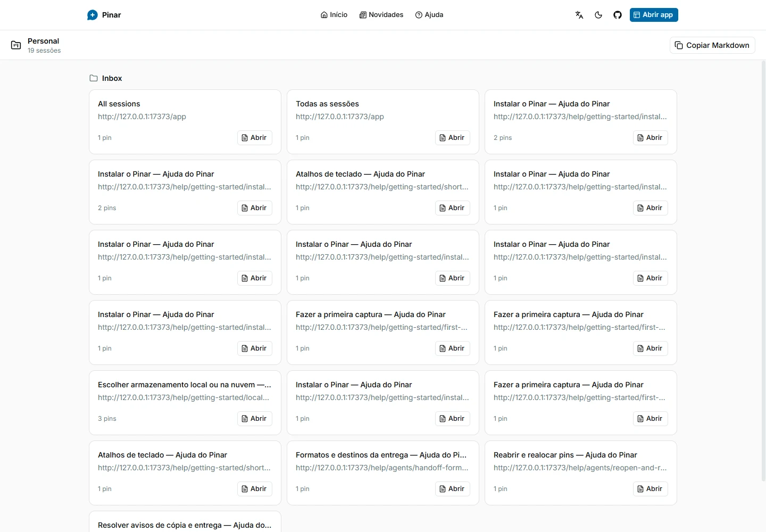Select the All sessions card title
The width and height of the screenshot is (766, 532).
(119, 104)
